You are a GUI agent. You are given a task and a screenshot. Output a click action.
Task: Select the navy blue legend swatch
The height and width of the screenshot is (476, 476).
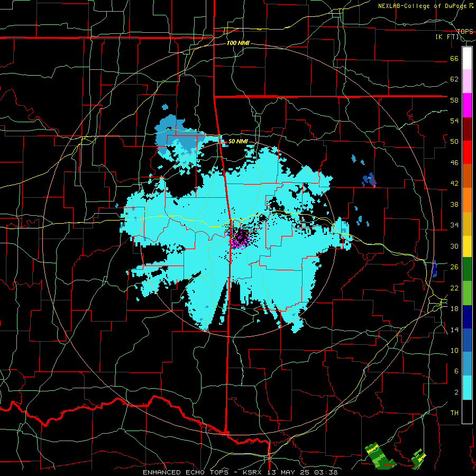click(467, 317)
